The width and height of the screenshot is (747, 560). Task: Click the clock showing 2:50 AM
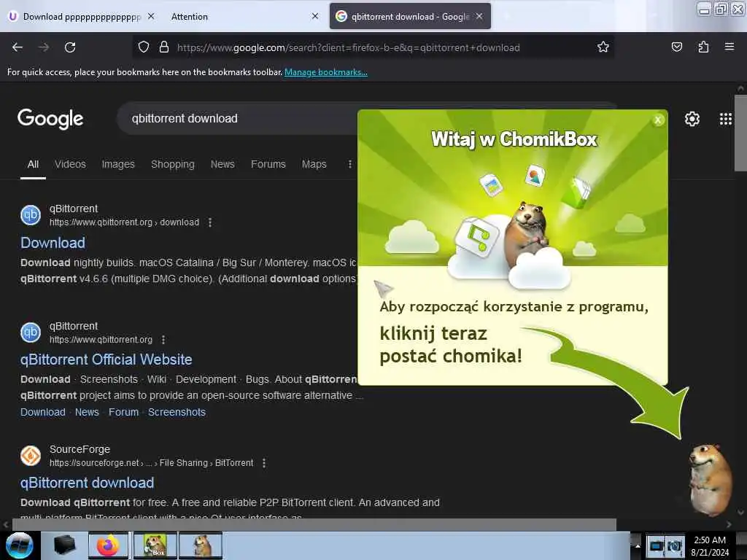click(710, 540)
